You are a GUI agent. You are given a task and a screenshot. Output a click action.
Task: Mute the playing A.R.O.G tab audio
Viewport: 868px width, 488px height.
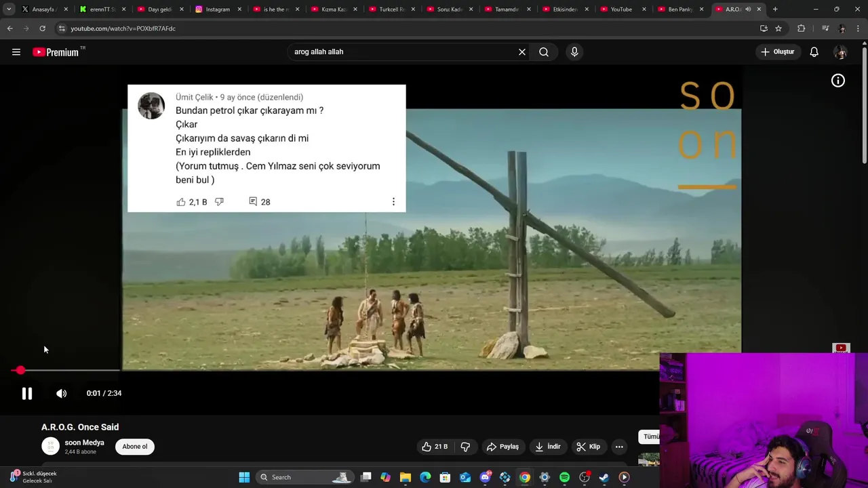pos(748,9)
